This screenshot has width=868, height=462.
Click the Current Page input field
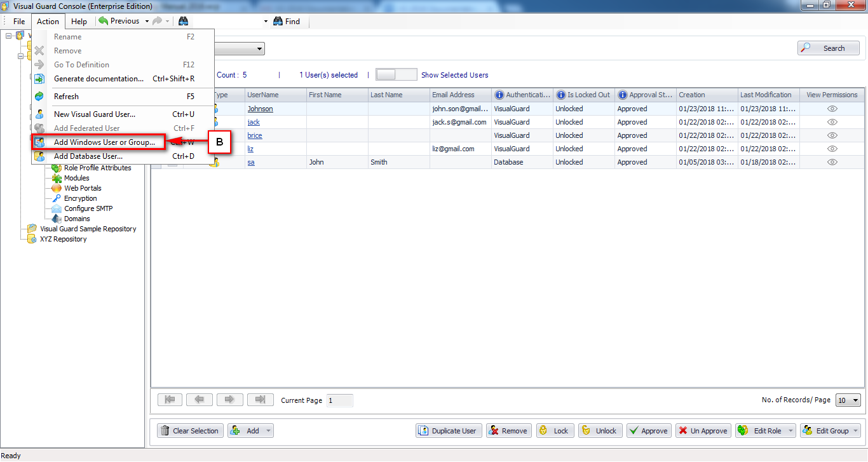click(x=339, y=400)
